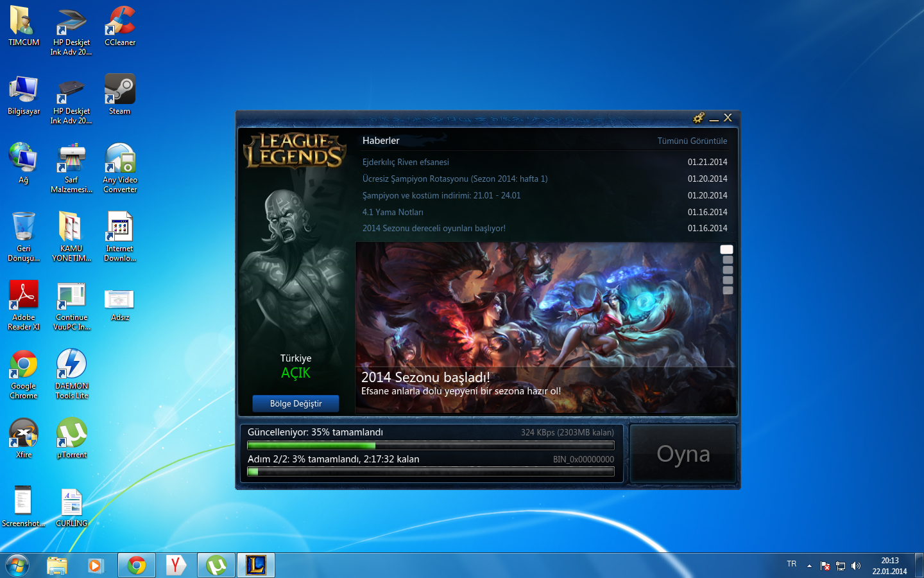Select the Ağ network icon
The width and height of the screenshot is (924, 578).
tap(24, 163)
